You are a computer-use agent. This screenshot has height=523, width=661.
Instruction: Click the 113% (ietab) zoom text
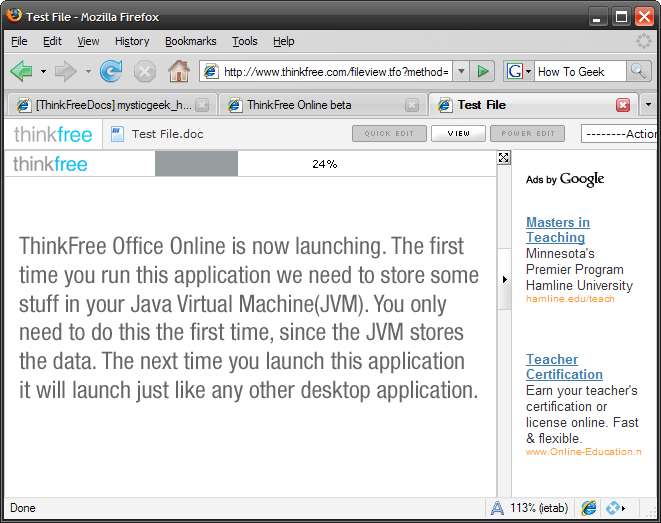[x=538, y=508]
